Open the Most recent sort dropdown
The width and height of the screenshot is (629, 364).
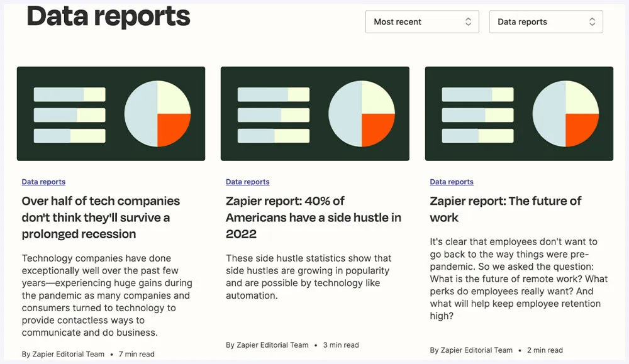point(422,21)
